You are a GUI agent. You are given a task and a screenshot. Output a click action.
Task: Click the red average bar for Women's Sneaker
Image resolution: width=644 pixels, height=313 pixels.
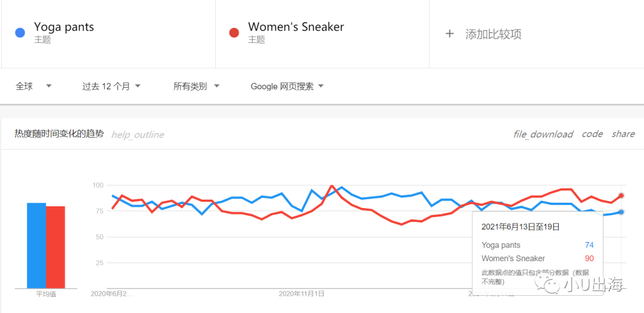tap(55, 247)
